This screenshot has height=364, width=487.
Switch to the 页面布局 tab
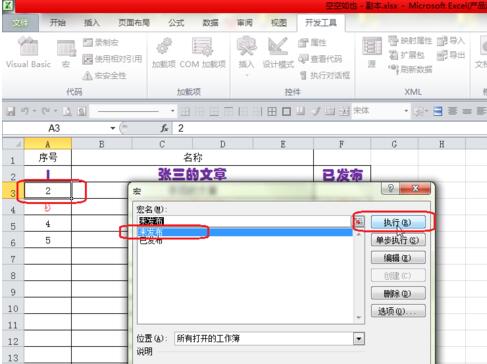coord(134,23)
